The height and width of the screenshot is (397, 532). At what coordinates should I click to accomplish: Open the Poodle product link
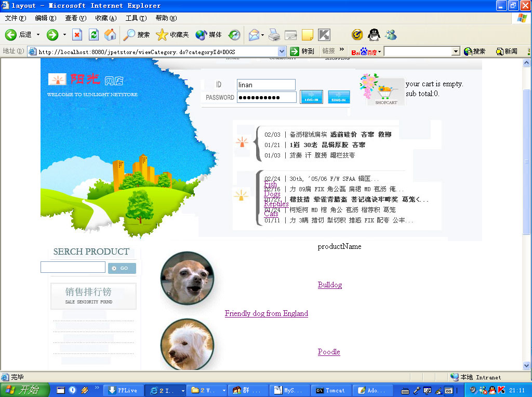329,352
